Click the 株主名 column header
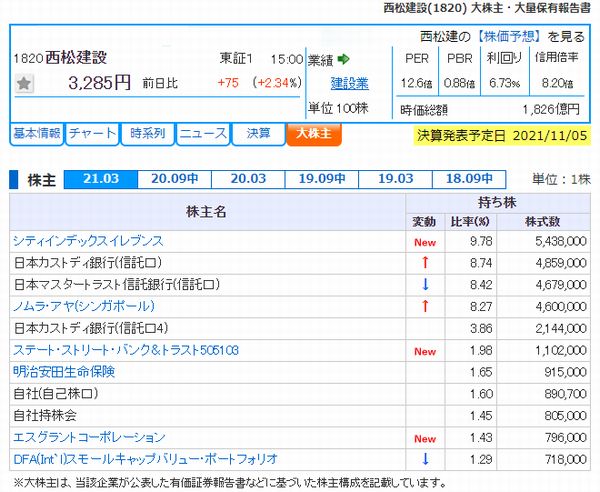The width and height of the screenshot is (600, 492). click(207, 212)
